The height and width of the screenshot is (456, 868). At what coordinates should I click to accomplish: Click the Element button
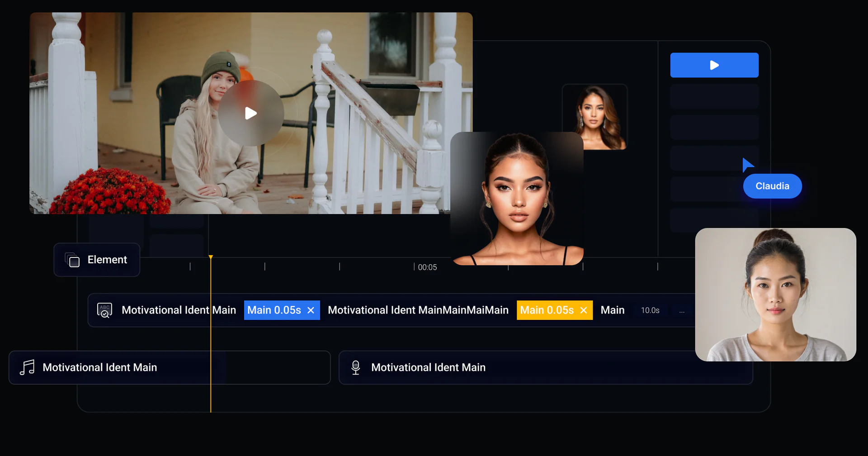pos(96,260)
